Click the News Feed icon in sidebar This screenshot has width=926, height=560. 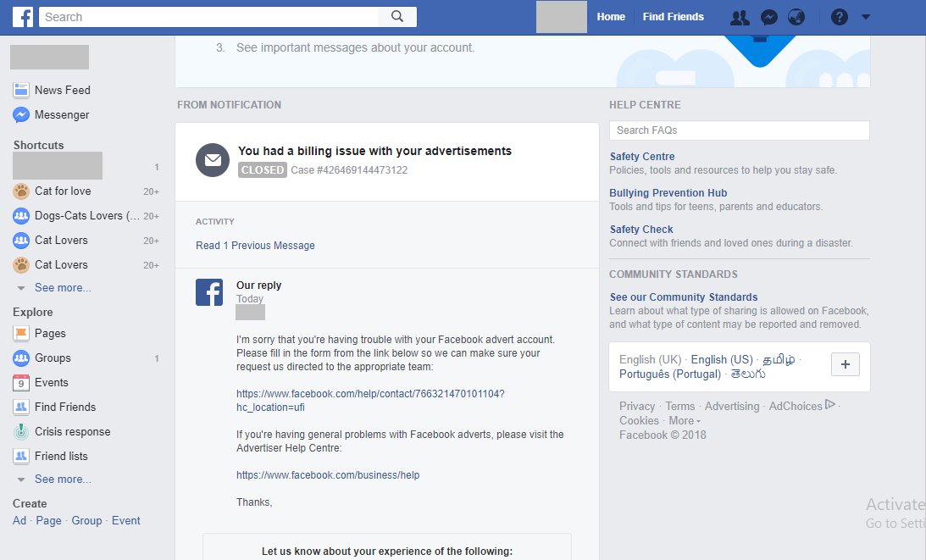click(x=21, y=91)
